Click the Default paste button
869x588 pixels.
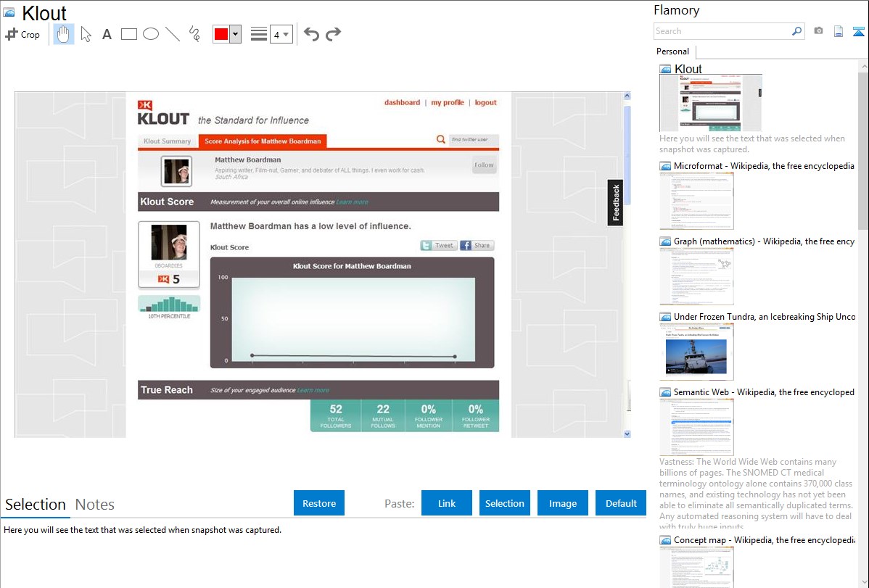(621, 503)
